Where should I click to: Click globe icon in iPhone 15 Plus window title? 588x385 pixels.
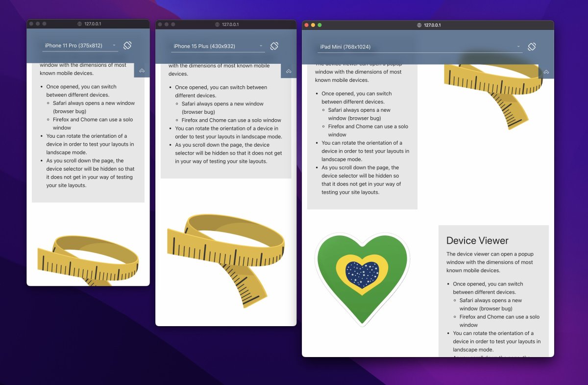tap(218, 25)
